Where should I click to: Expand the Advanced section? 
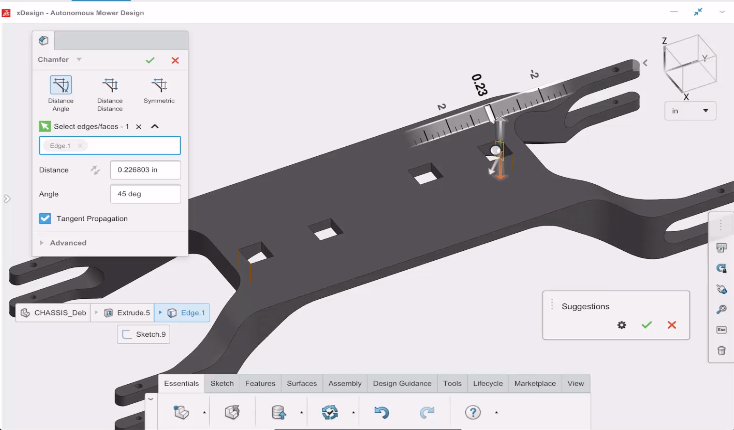pos(42,243)
